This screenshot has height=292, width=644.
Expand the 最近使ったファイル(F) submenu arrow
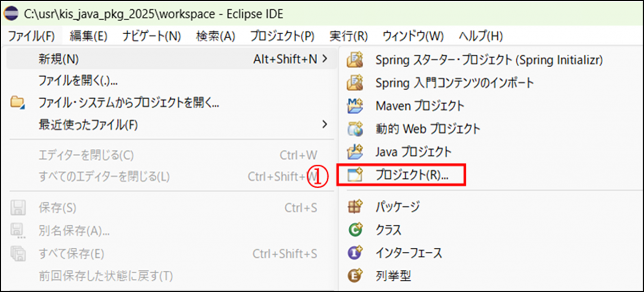[325, 124]
